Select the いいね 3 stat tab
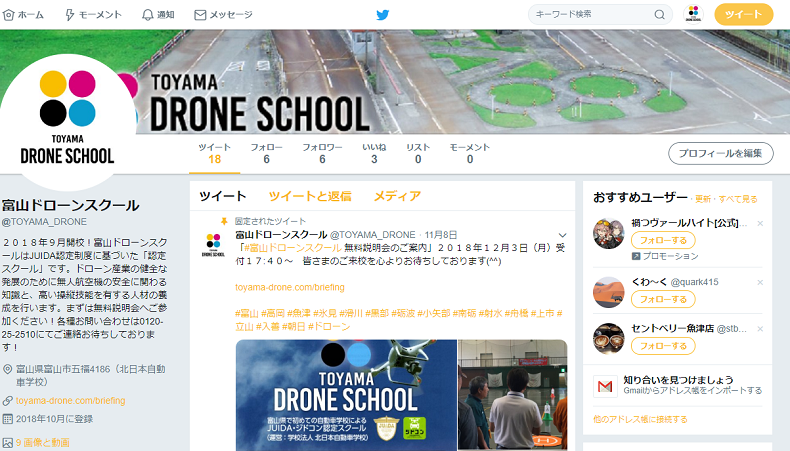This screenshot has width=790, height=451. click(374, 154)
